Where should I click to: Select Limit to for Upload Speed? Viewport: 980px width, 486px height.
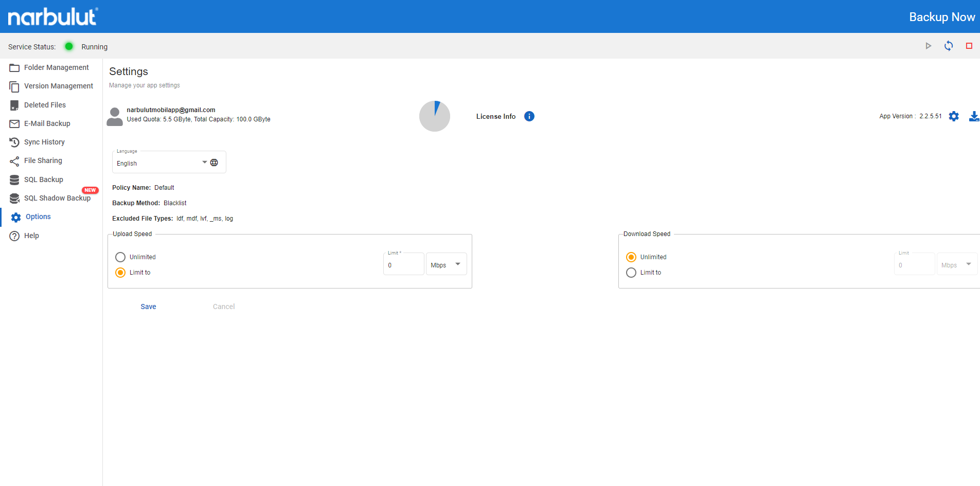point(120,273)
